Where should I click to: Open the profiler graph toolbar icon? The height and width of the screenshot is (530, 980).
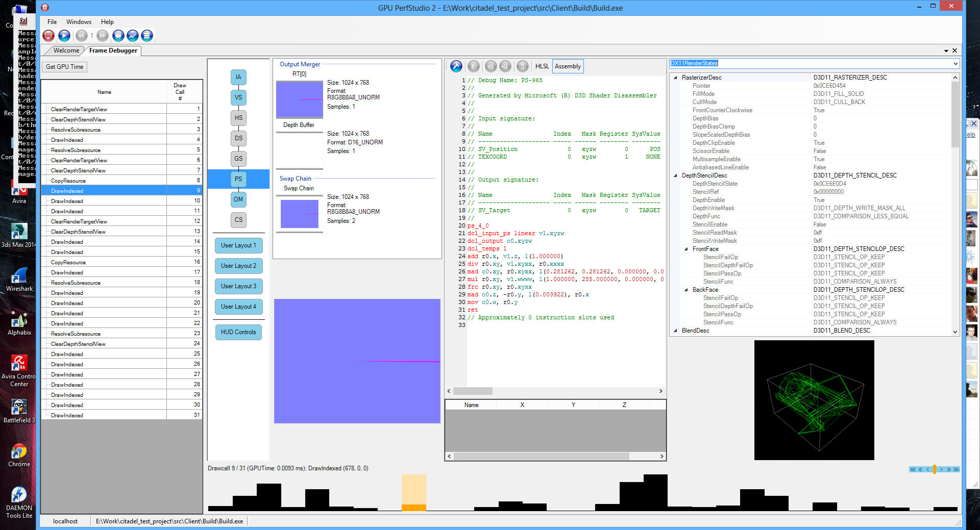pos(133,35)
